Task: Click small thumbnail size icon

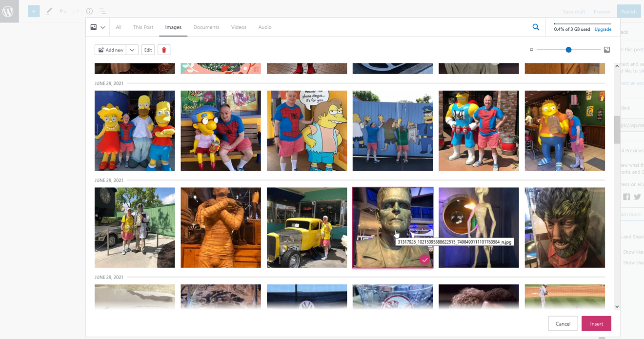Action: [x=531, y=50]
